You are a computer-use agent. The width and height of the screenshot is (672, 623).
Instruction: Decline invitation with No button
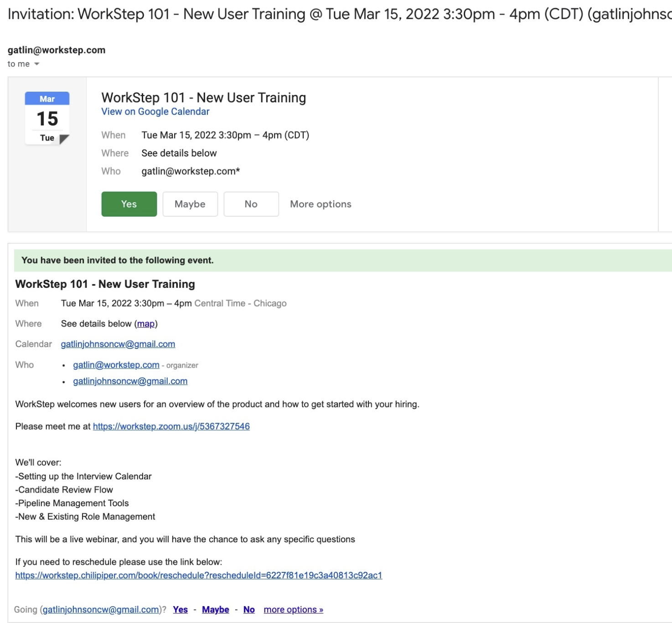251,204
